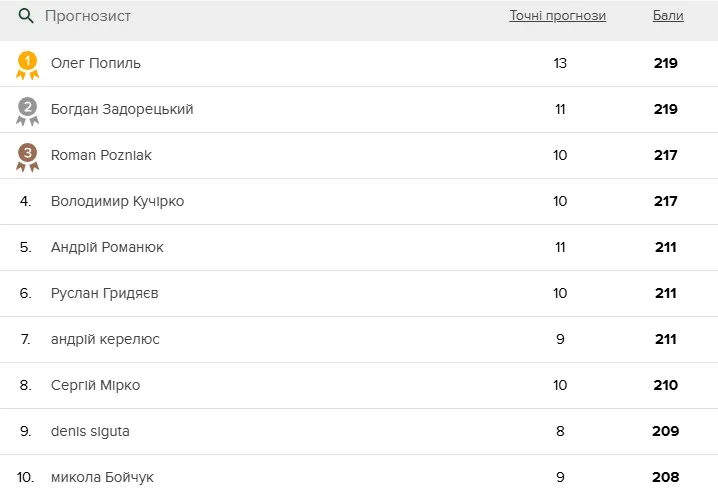Sort by Бали column header
The height and width of the screenshot is (497, 718).
667,16
